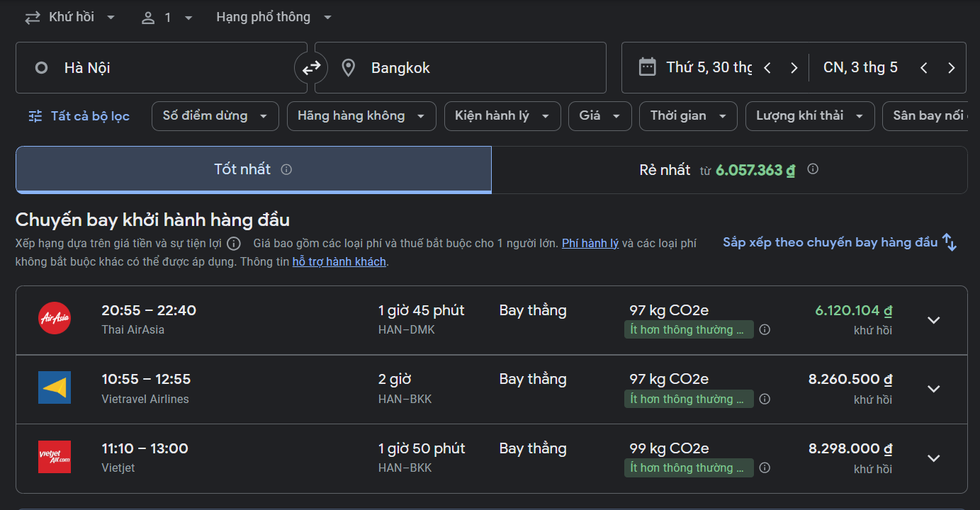The width and height of the screenshot is (980, 510).
Task: Click the info icon beside Tốt nhất
Action: (286, 169)
